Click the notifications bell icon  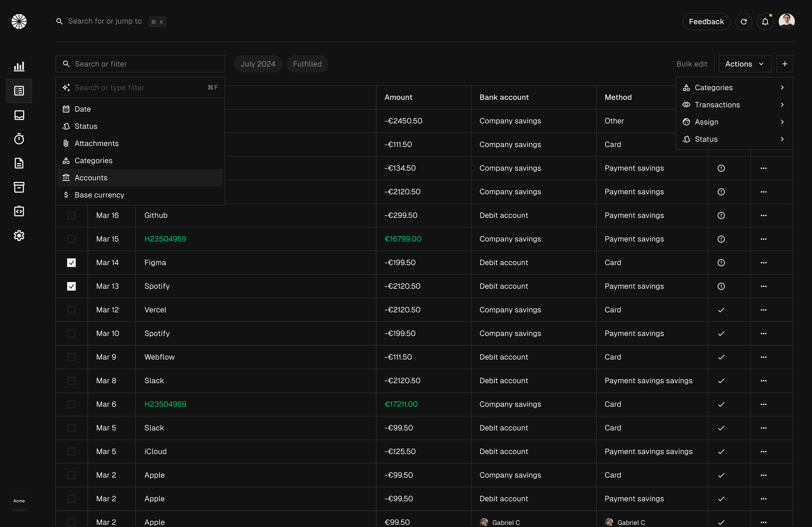[765, 22]
